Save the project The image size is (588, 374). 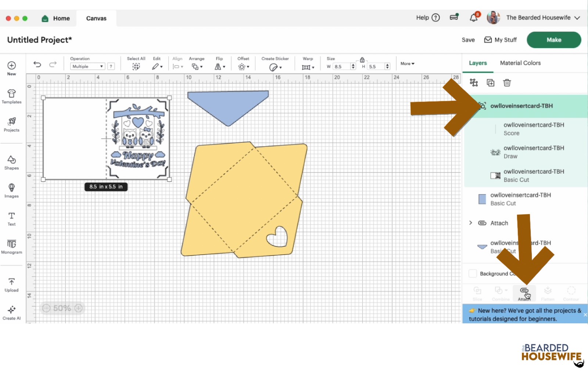tap(468, 40)
